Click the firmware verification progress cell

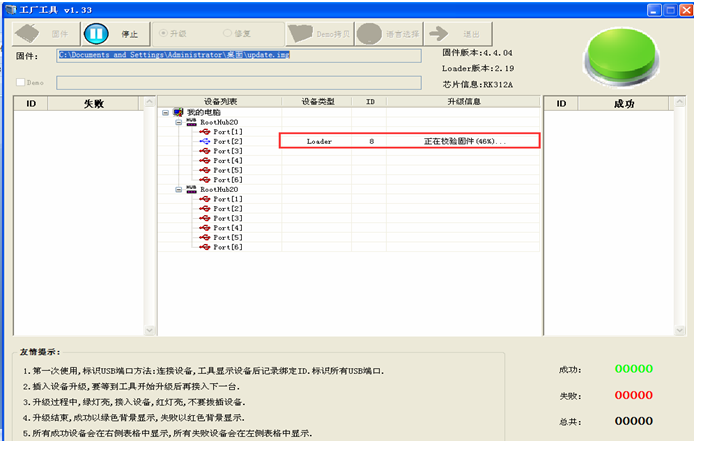(x=465, y=142)
